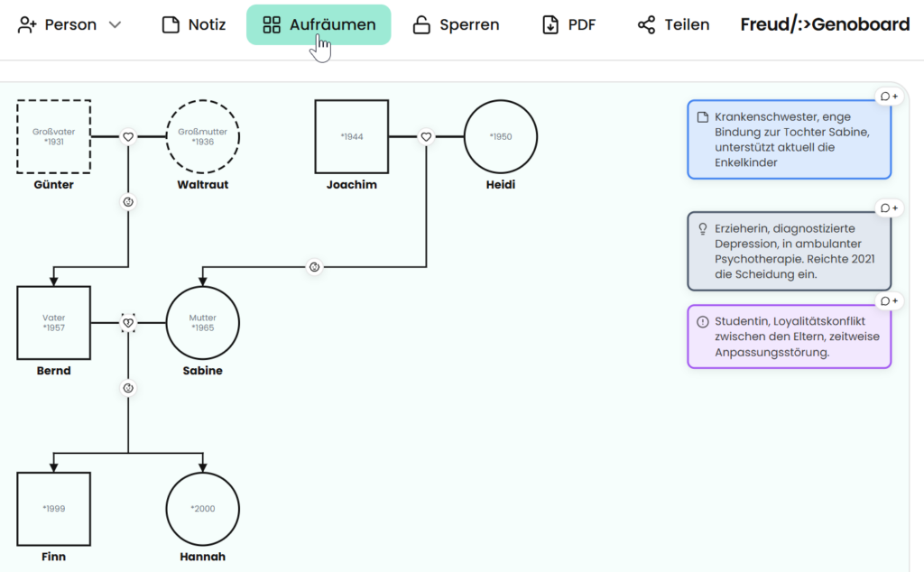Open the Teilen share option
The height and width of the screenshot is (572, 924).
tap(673, 24)
